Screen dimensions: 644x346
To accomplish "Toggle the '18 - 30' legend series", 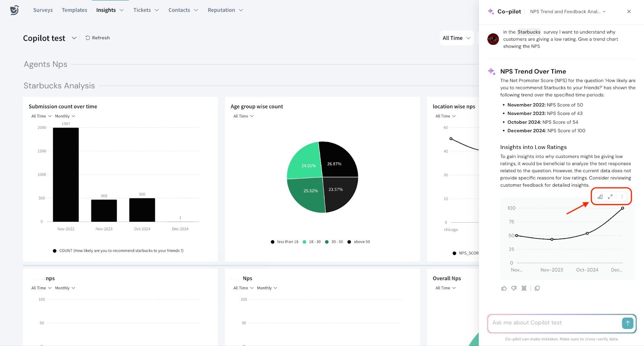I will tap(312, 242).
